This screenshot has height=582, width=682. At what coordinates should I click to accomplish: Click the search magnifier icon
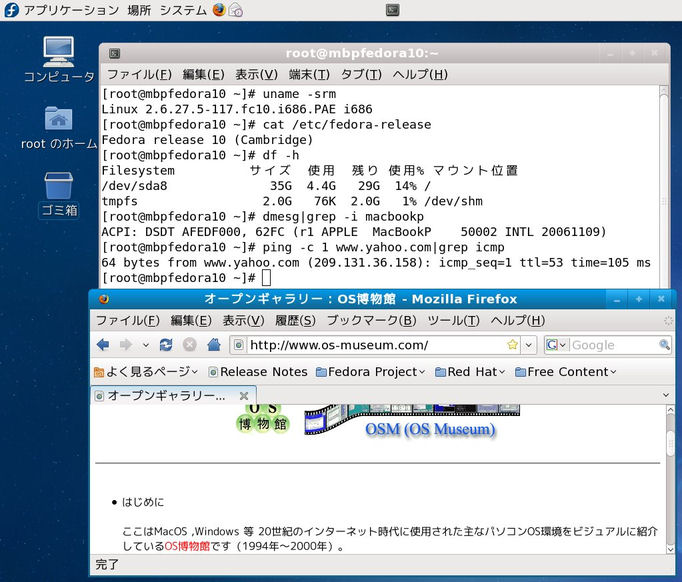pyautogui.click(x=665, y=345)
